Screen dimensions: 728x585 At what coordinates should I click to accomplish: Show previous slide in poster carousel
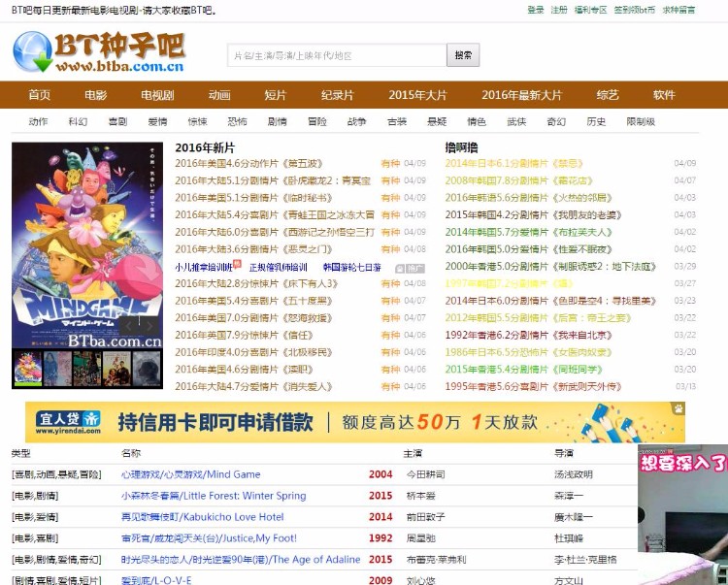coord(128,326)
